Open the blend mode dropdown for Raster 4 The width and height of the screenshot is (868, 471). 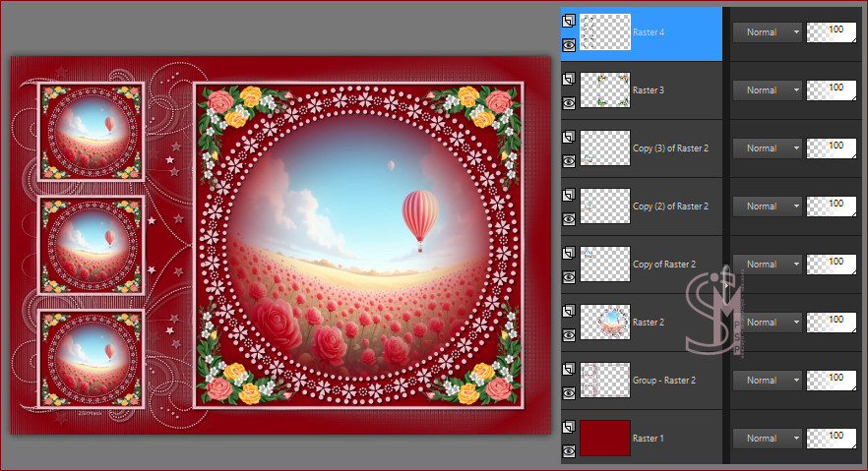(x=767, y=32)
